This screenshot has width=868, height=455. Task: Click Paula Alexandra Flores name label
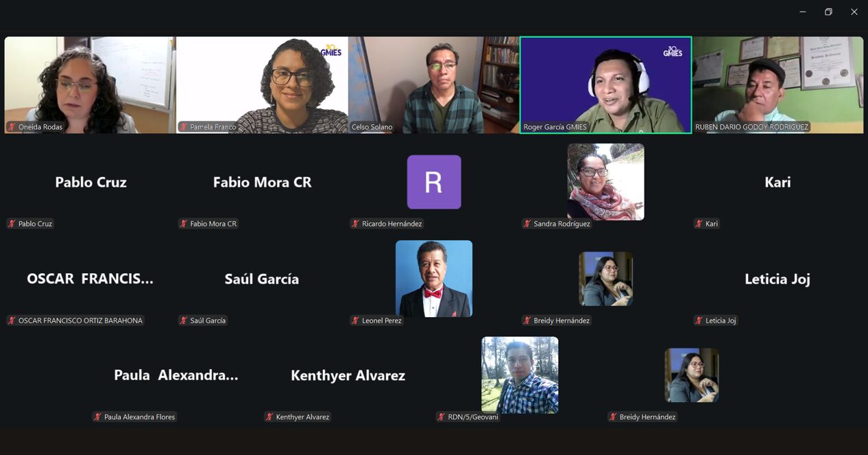coord(139,417)
